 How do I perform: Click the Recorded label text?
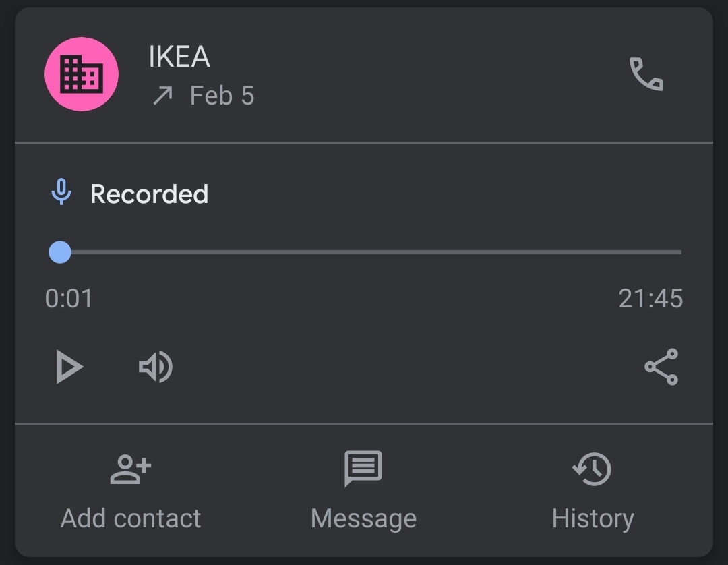(x=149, y=194)
